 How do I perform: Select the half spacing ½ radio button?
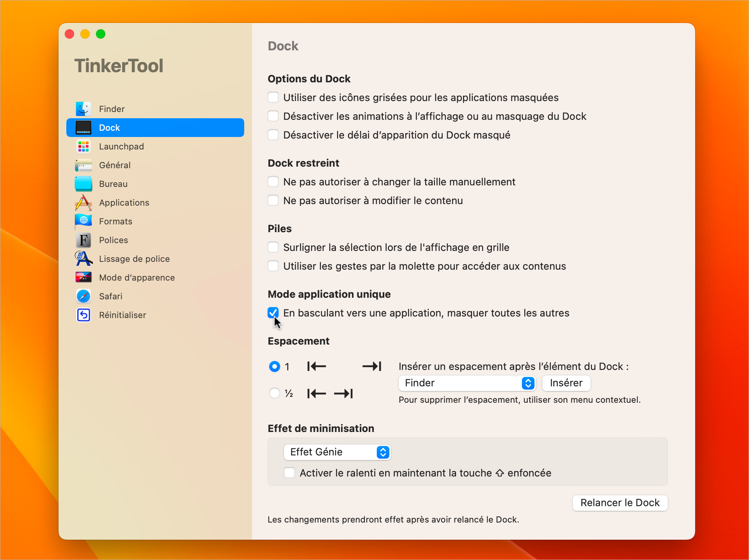(275, 393)
